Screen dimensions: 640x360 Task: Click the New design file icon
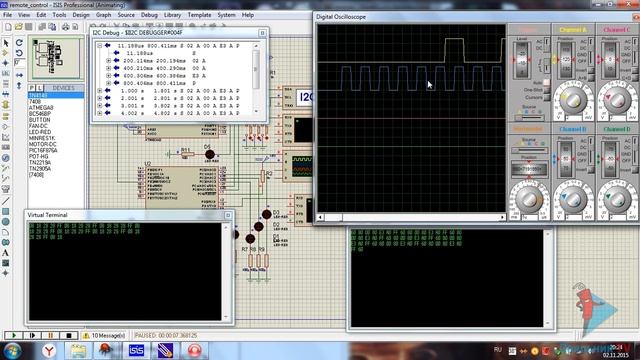(8, 27)
